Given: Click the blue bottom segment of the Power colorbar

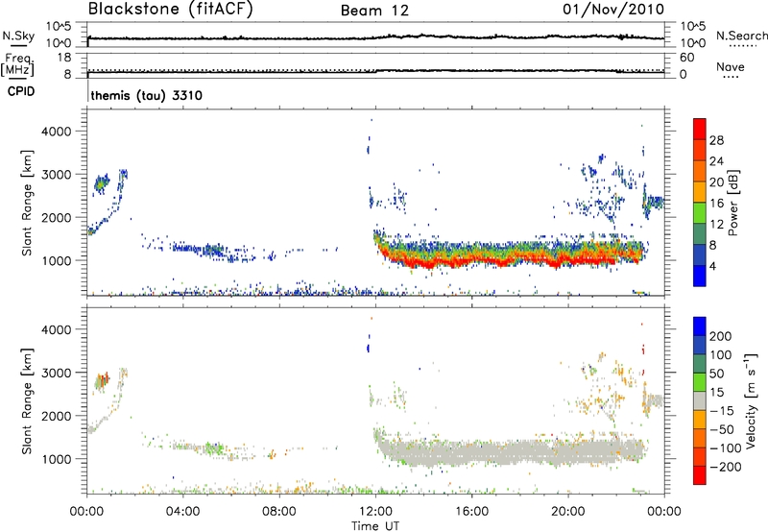Looking at the screenshot, I should click(x=700, y=276).
